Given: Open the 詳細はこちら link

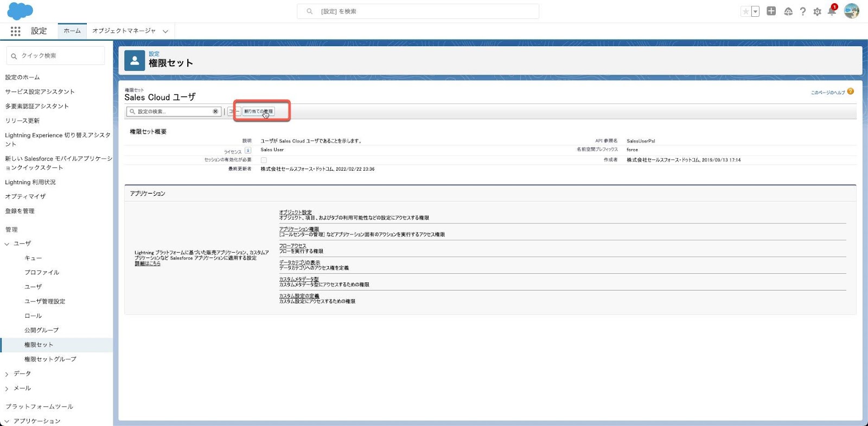Looking at the screenshot, I should tap(148, 263).
